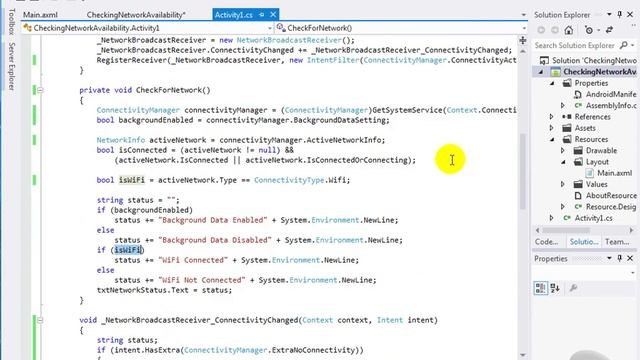Click the editor split-window handle icon

tap(523, 40)
